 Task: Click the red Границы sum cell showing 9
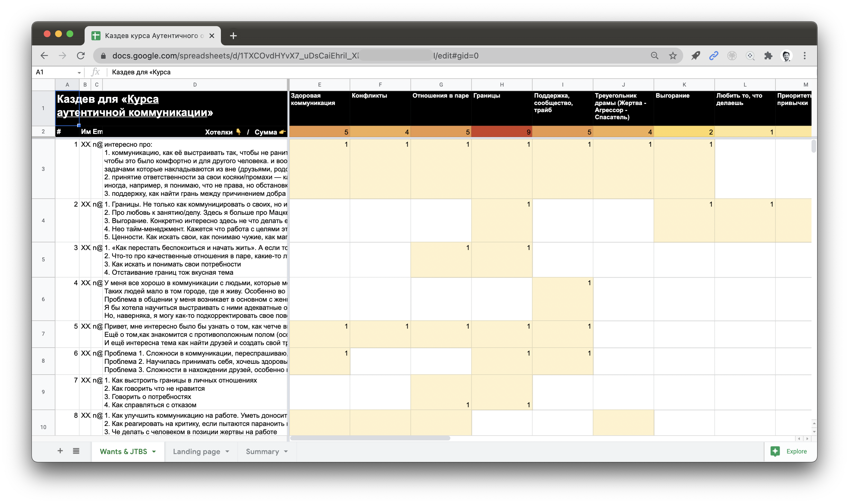pyautogui.click(x=501, y=132)
